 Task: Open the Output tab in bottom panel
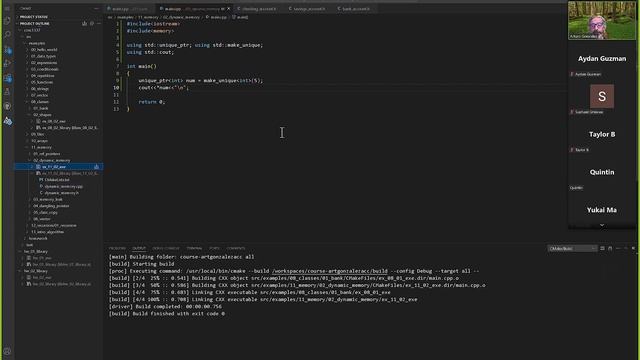pos(139,248)
